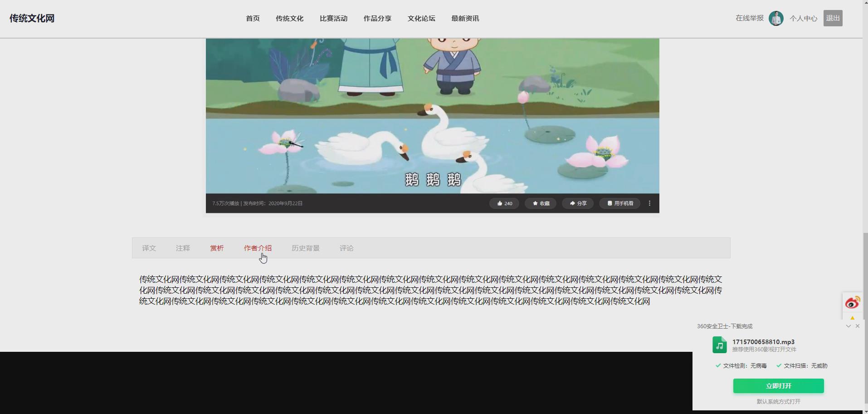Close the 360 download complete popup
The width and height of the screenshot is (868, 414).
coord(858,326)
